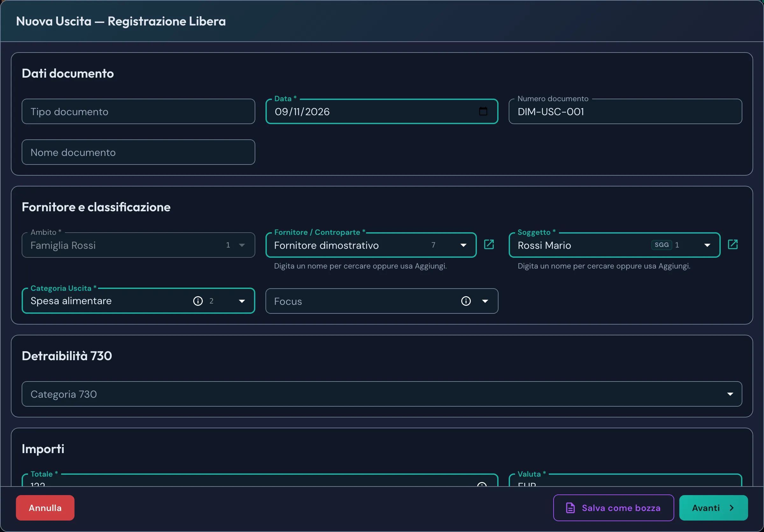Click the Famiglia Rossi value
This screenshot has height=532, width=764.
click(63, 245)
